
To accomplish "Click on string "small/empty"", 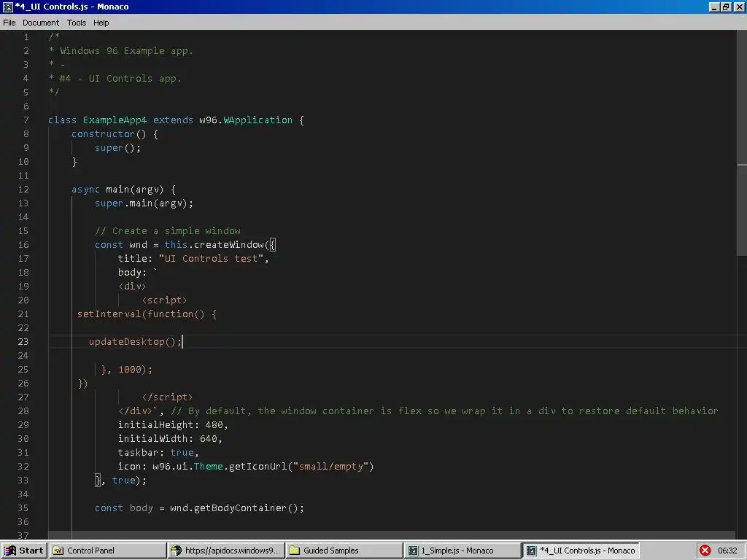I will point(330,466).
